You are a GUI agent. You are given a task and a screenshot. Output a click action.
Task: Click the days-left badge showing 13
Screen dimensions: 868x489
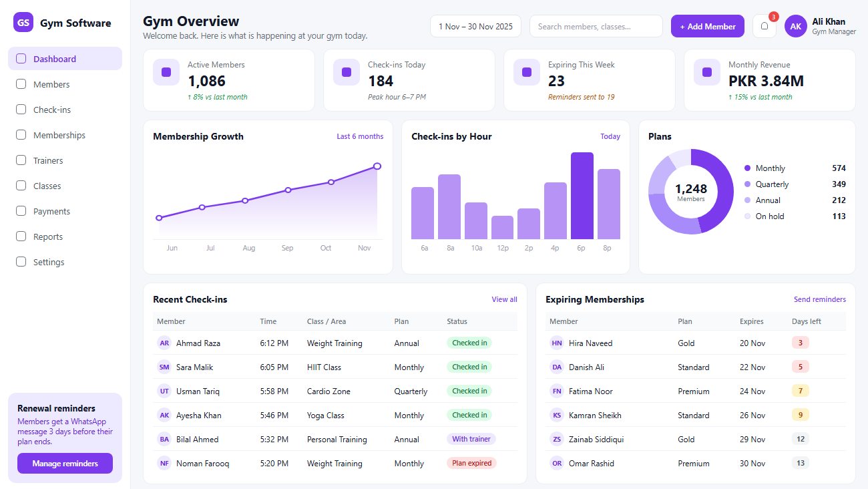pyautogui.click(x=801, y=463)
